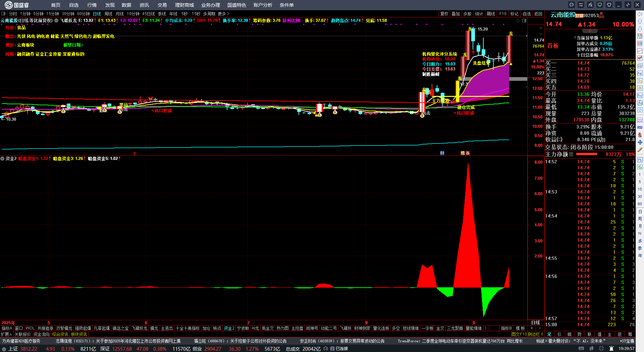The width and height of the screenshot is (644, 352).
Task: Expand the 扩展 panel
Action: click(x=6, y=334)
